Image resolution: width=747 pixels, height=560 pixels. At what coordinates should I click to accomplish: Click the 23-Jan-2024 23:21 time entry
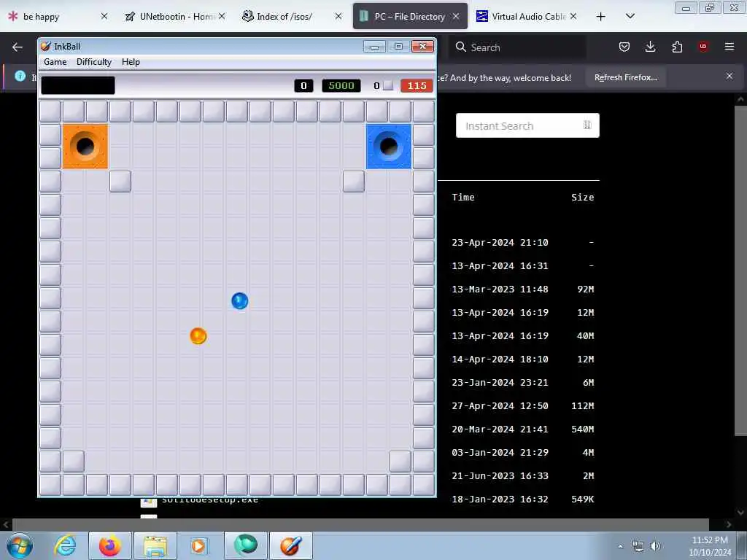[500, 382]
